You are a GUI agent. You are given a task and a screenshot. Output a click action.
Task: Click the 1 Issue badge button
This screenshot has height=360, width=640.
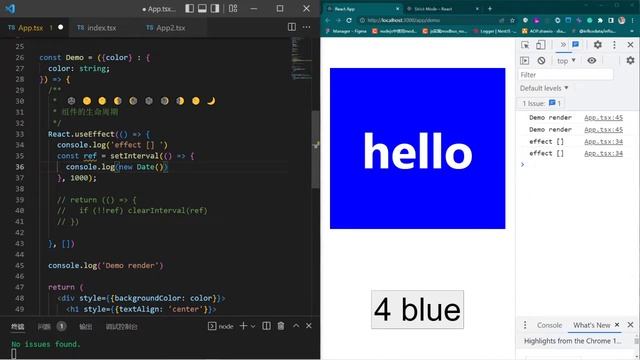click(x=542, y=103)
